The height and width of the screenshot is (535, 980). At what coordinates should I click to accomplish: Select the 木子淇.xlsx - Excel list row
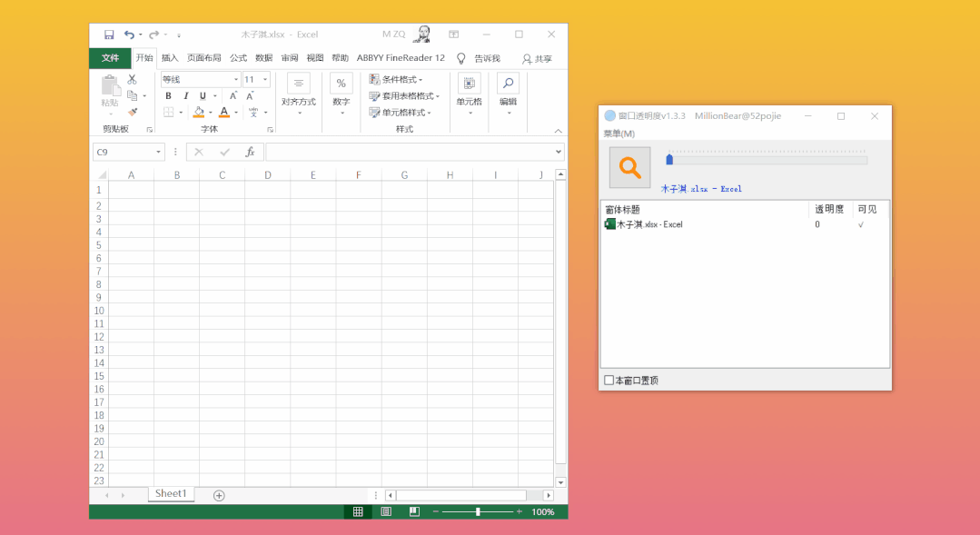(745, 224)
